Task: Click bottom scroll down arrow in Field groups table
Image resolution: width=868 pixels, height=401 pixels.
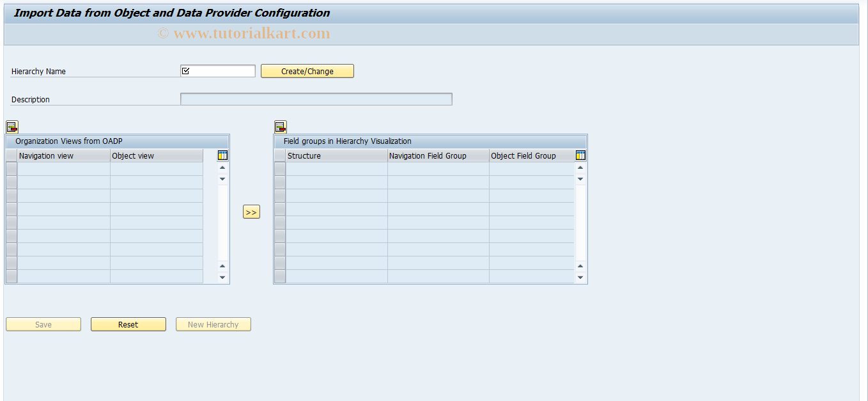Action: pyautogui.click(x=580, y=278)
